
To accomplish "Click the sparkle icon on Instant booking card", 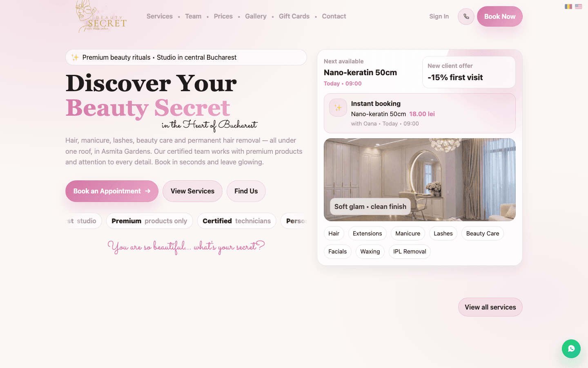I will point(338,107).
